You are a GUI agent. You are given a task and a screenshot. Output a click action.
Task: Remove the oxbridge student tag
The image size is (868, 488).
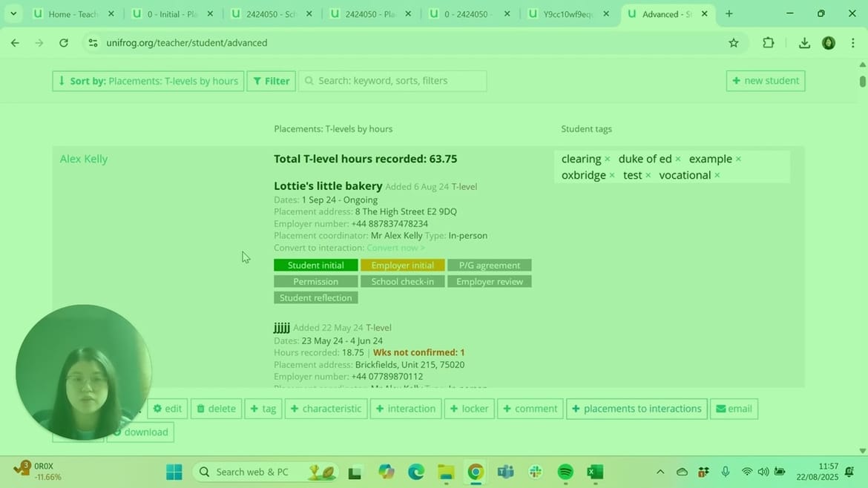612,176
